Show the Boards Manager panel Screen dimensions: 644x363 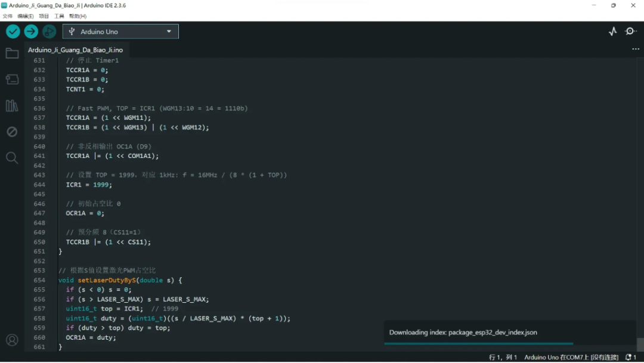click(x=12, y=79)
